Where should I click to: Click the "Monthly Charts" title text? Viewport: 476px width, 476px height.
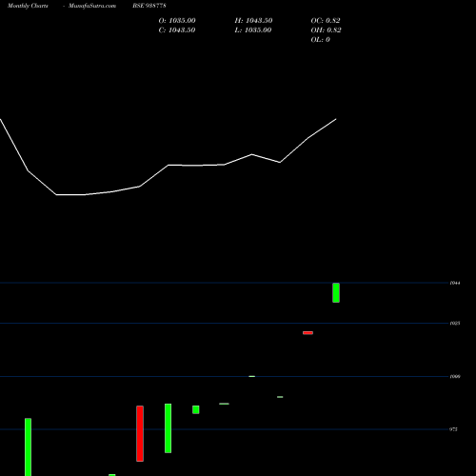coord(28,6)
